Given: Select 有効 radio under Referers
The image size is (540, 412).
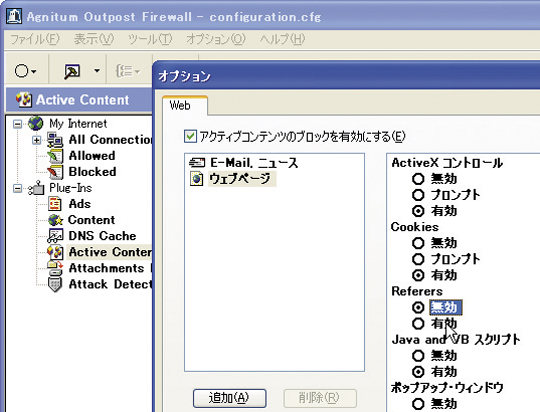Looking at the screenshot, I should (x=418, y=323).
